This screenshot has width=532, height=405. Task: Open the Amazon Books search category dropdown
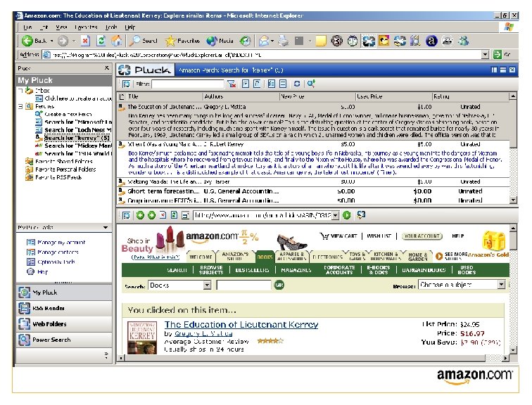(208, 285)
